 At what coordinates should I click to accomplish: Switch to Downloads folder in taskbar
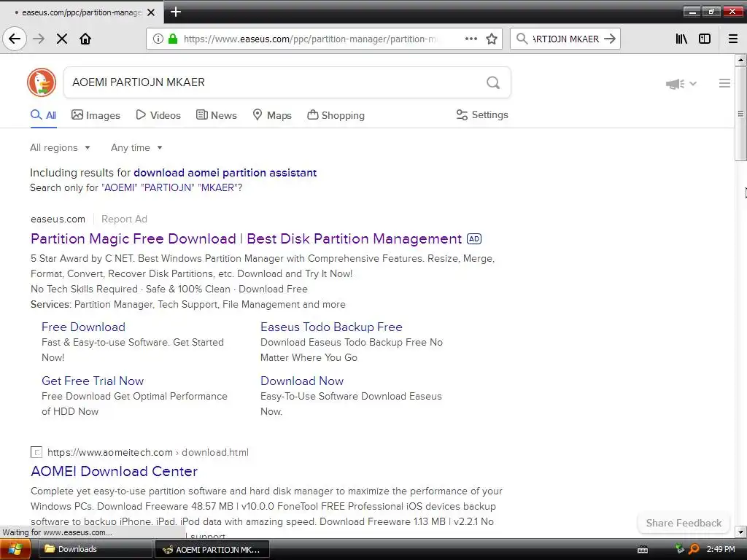[x=94, y=550]
